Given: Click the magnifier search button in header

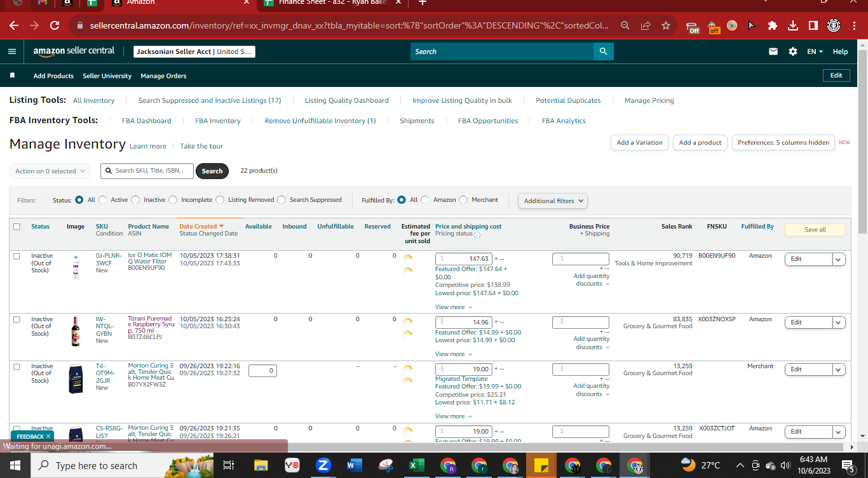Looking at the screenshot, I should (603, 51).
